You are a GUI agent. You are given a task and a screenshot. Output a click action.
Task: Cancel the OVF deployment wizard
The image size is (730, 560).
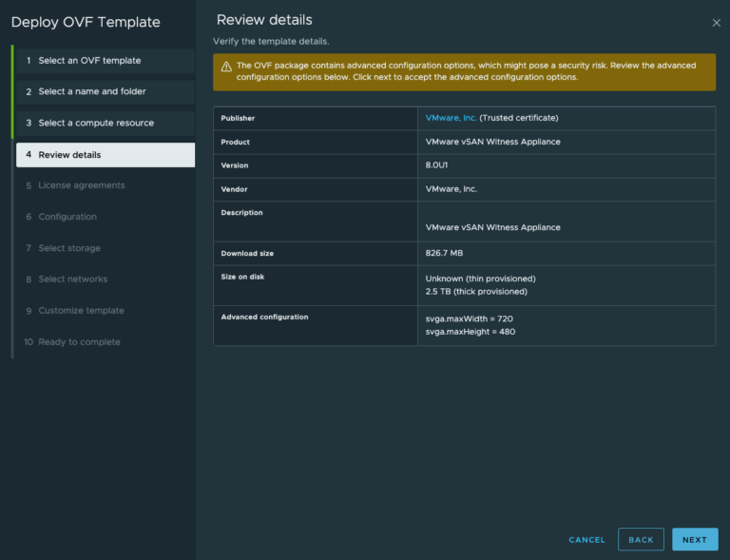click(x=586, y=540)
